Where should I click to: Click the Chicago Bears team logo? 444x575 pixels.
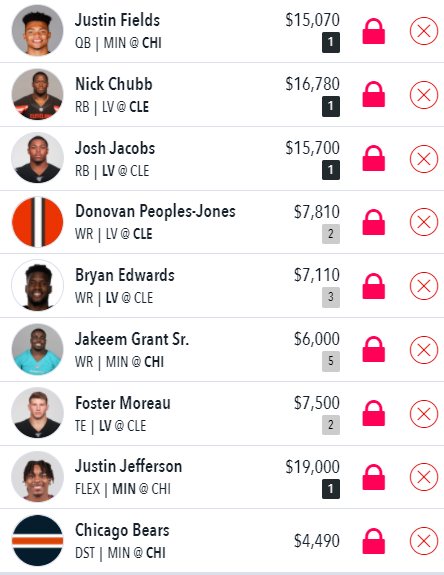pyautogui.click(x=37, y=541)
